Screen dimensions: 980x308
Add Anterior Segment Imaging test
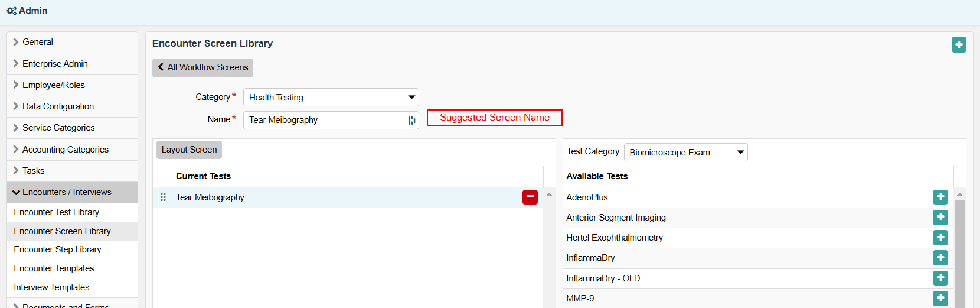(x=940, y=218)
